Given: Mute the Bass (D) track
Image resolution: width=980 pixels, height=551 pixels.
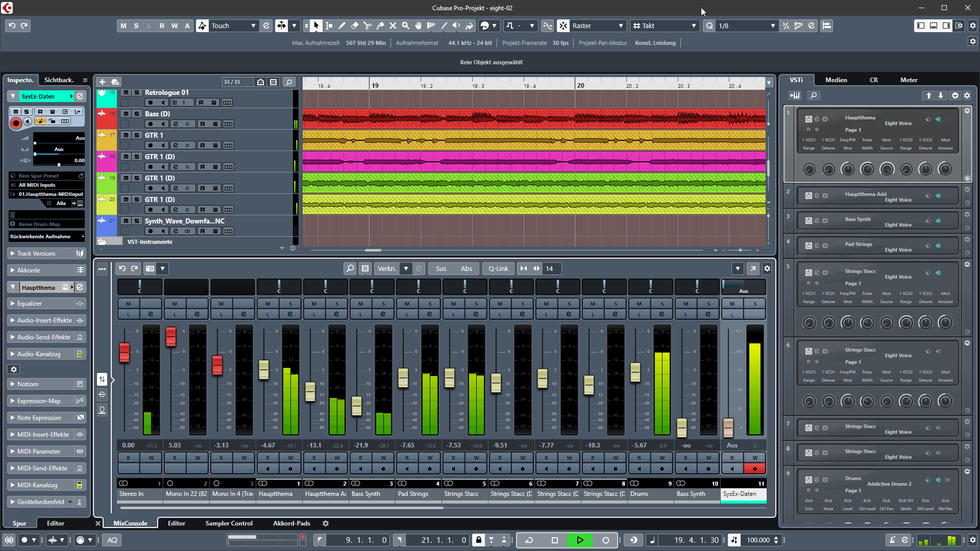Looking at the screenshot, I should click(125, 114).
